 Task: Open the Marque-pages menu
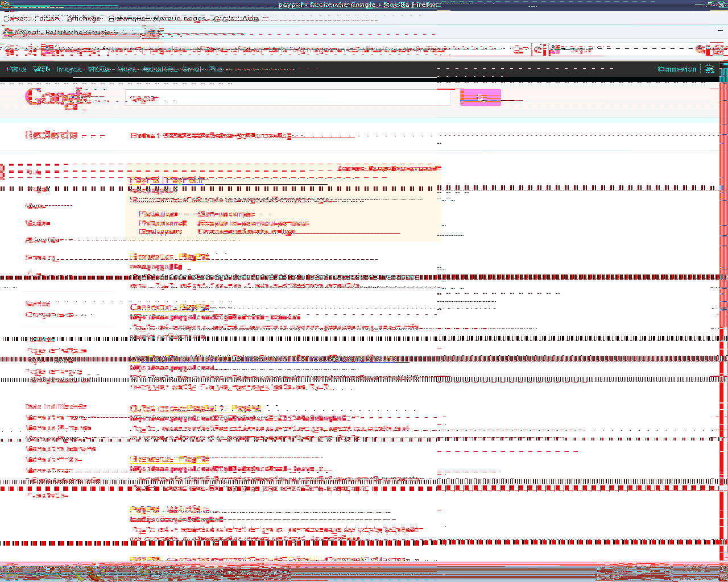(179, 18)
